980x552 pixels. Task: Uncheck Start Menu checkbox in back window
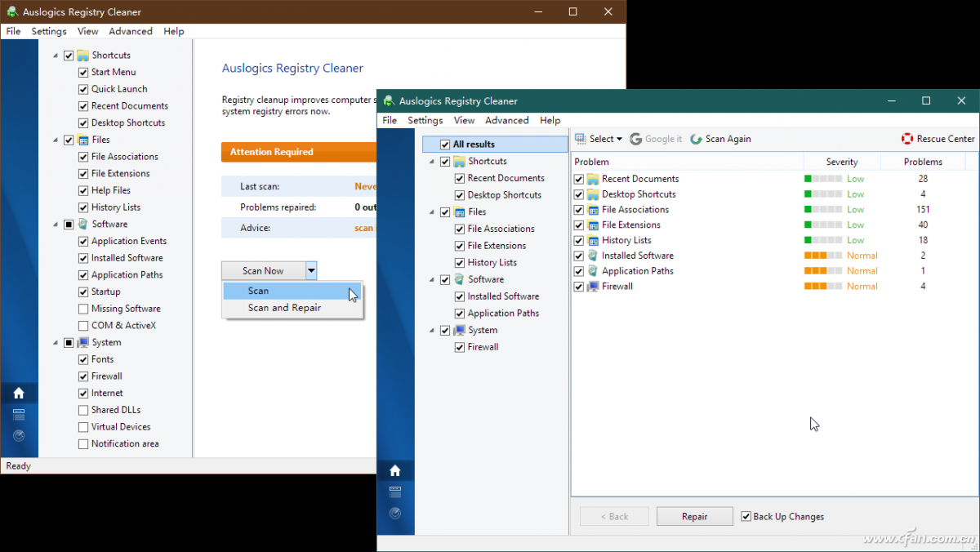(83, 73)
